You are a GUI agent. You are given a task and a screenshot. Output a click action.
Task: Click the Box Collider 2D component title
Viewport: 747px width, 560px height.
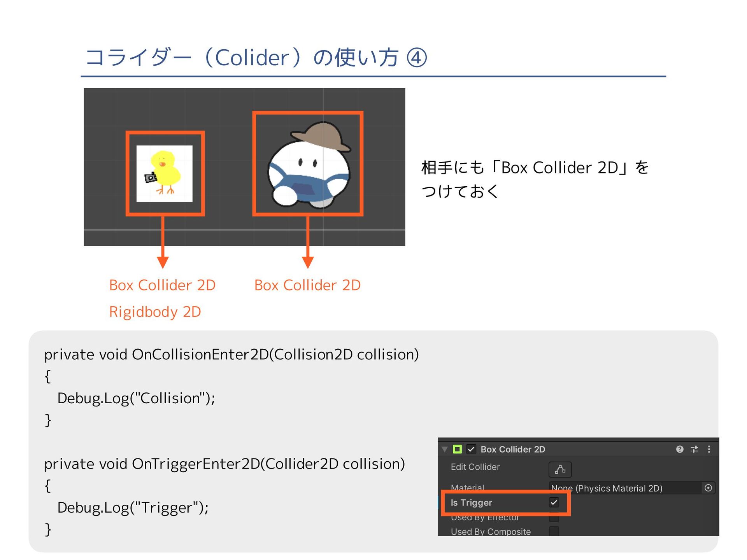[x=513, y=449]
